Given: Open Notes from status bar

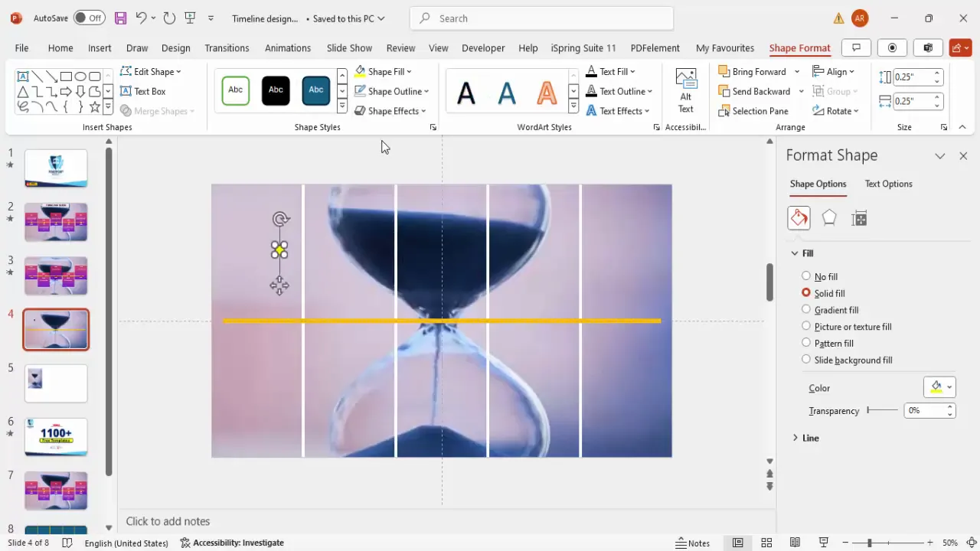Looking at the screenshot, I should [x=693, y=543].
